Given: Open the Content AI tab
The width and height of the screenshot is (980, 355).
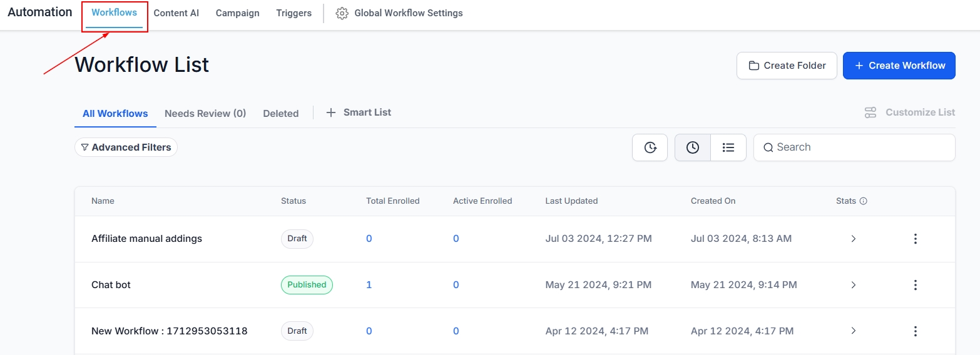Looking at the screenshot, I should [176, 13].
